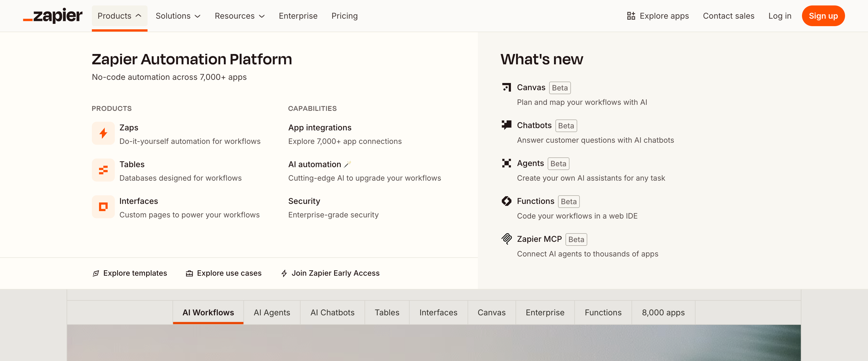Click the Explore apps grid icon
This screenshot has width=868, height=361.
(631, 16)
